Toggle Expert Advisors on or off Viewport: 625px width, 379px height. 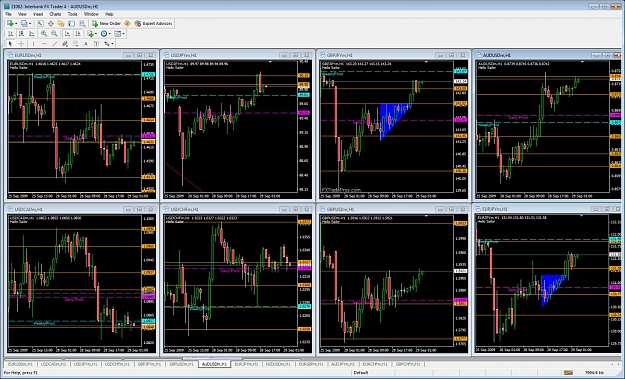tap(153, 24)
